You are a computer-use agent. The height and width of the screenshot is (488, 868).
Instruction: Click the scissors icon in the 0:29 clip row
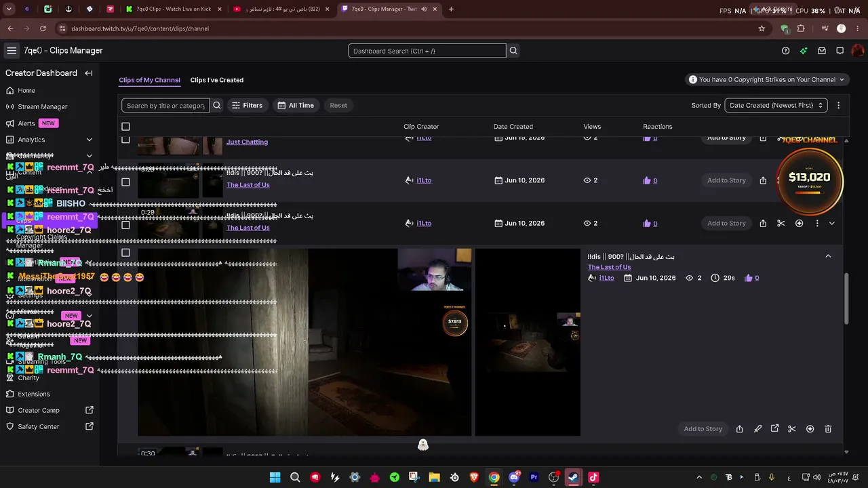[781, 223]
